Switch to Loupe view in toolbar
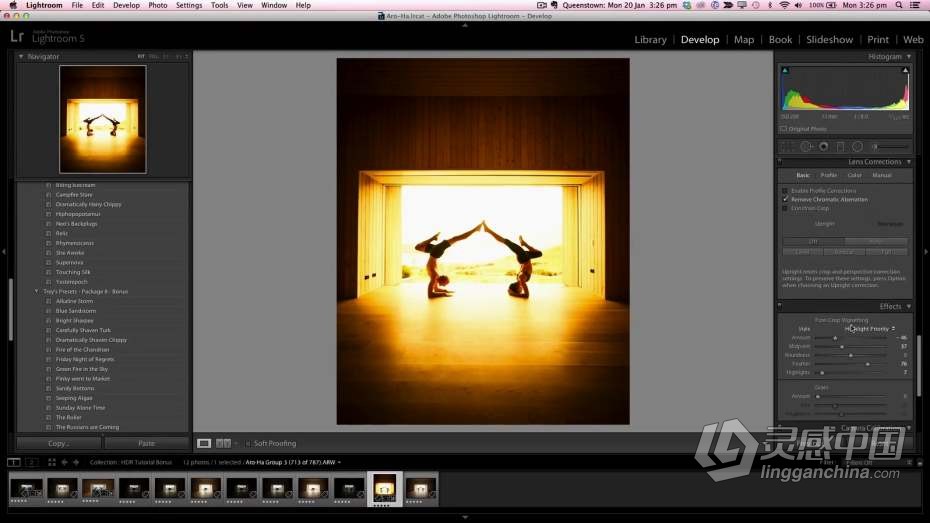The width and height of the screenshot is (930, 523). [x=203, y=443]
